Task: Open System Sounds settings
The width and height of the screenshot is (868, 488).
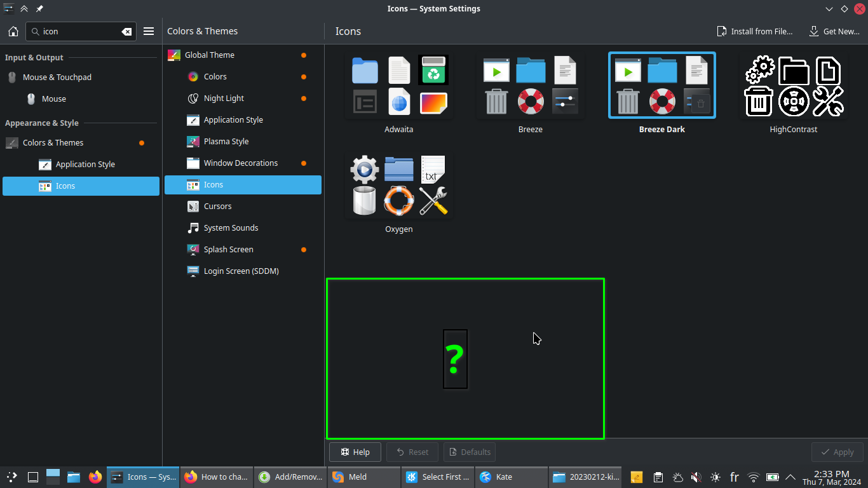Action: pyautogui.click(x=231, y=228)
